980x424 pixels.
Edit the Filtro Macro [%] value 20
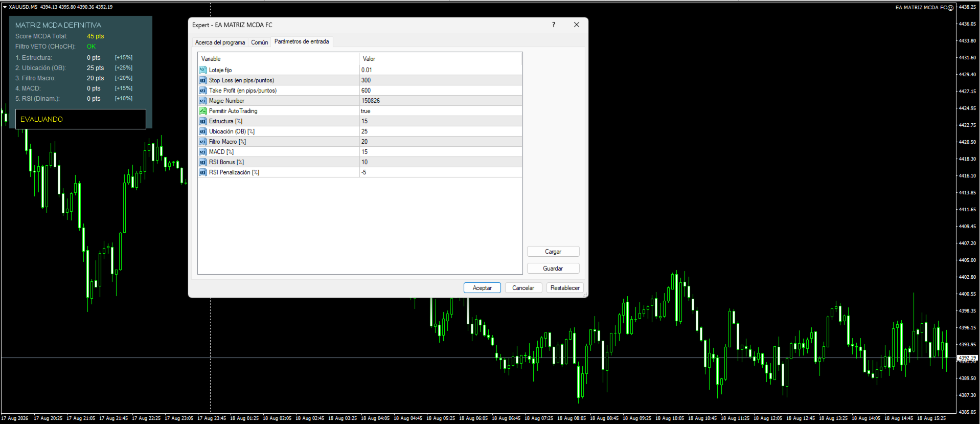(441, 142)
